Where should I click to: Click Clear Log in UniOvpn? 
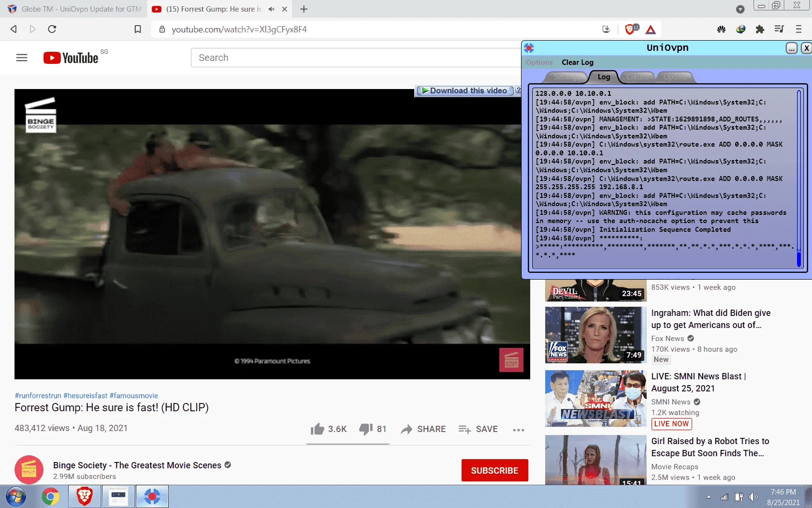coord(578,62)
